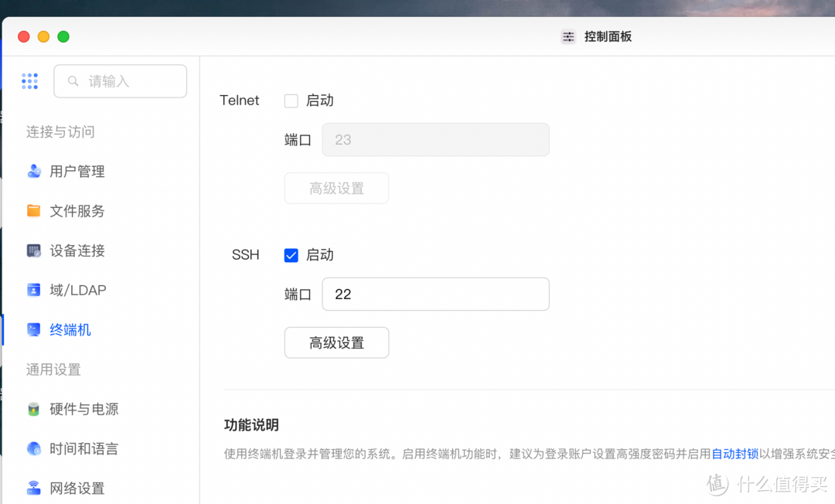Open 域/LDAP using its sidebar icon
Screen dimensions: 835x504
point(34,290)
